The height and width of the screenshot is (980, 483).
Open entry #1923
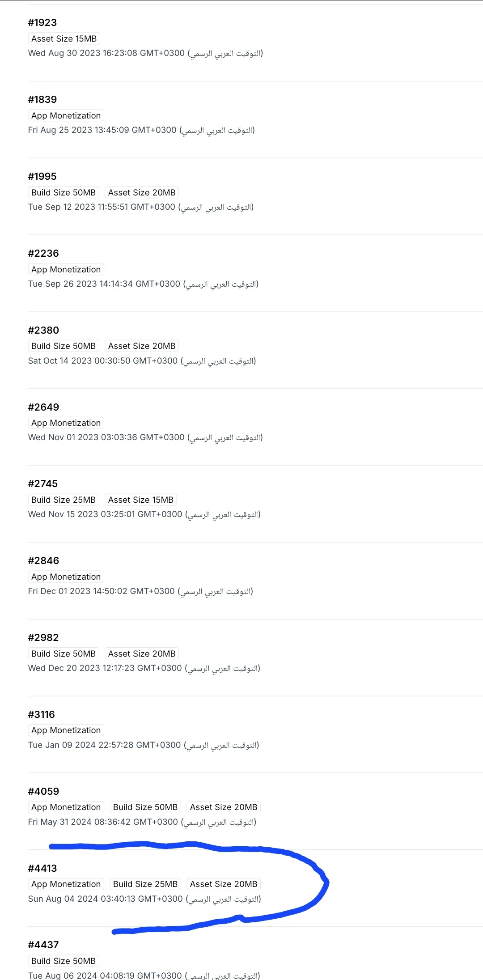(x=42, y=23)
